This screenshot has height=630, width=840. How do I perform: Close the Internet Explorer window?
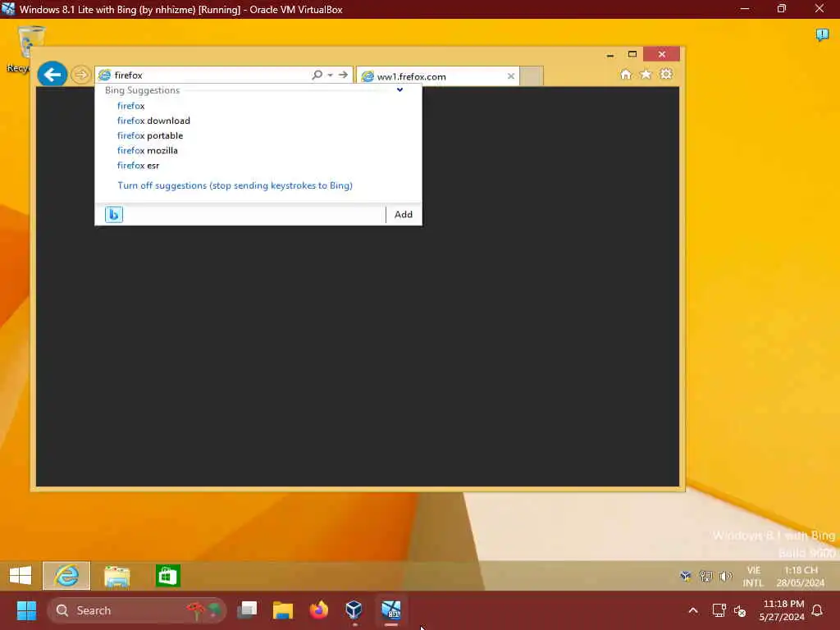point(662,54)
